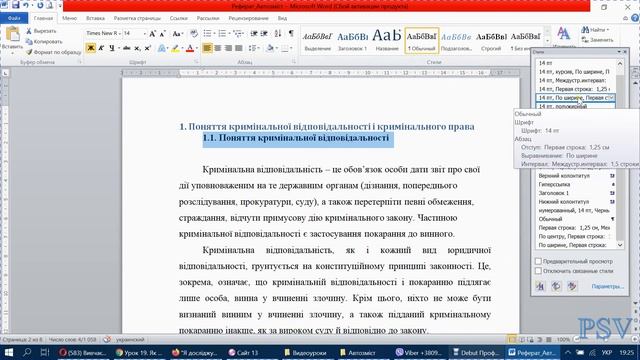Image resolution: width=640 pixels, height=360 pixels.
Task: Click the Paste (Вставить) clipboard icon
Action: pos(12,34)
